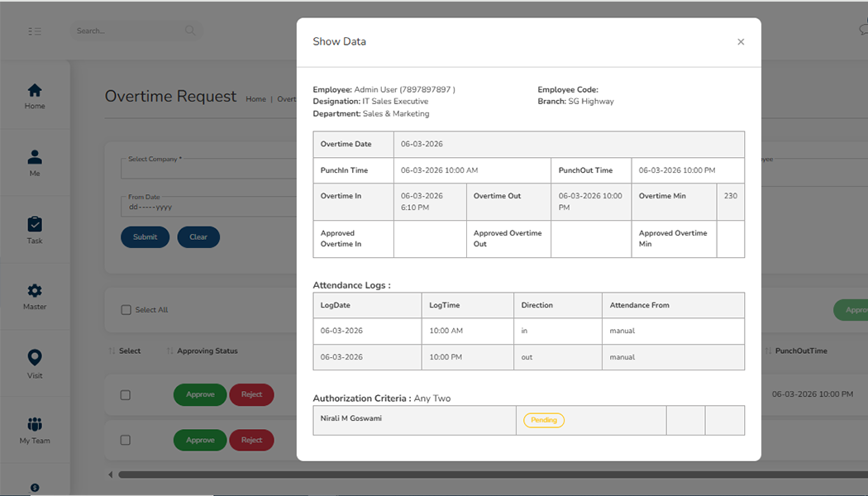Open the Select Company dropdown
The width and height of the screenshot is (868, 496).
(208, 169)
